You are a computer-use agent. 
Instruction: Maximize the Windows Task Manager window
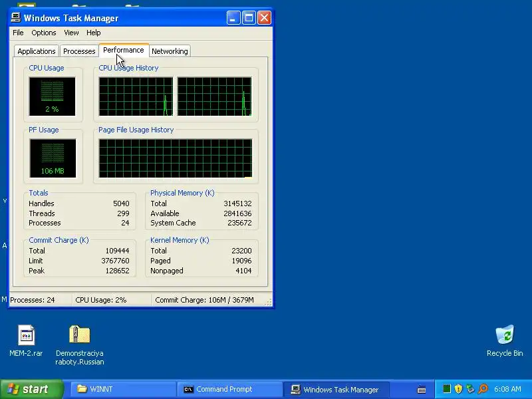[249, 18]
